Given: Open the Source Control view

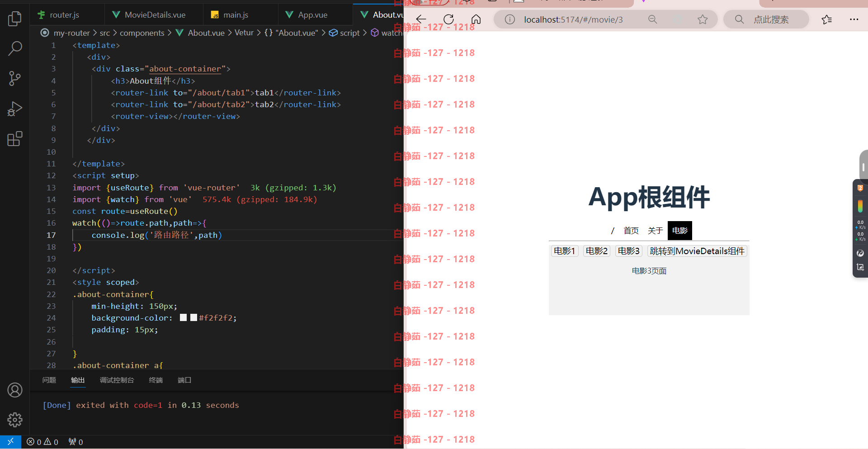Looking at the screenshot, I should [x=15, y=78].
